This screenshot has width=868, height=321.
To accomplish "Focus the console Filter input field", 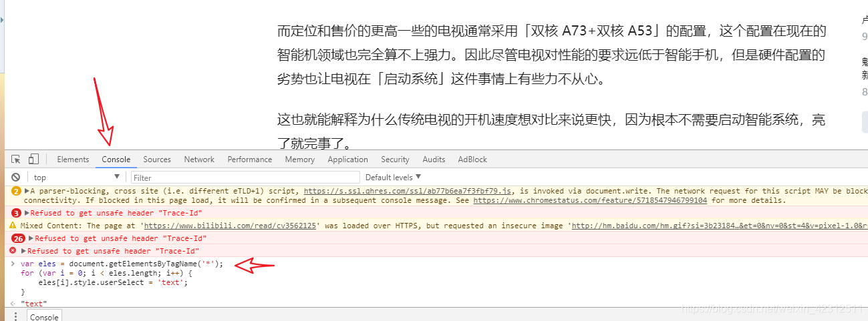I will (x=245, y=178).
